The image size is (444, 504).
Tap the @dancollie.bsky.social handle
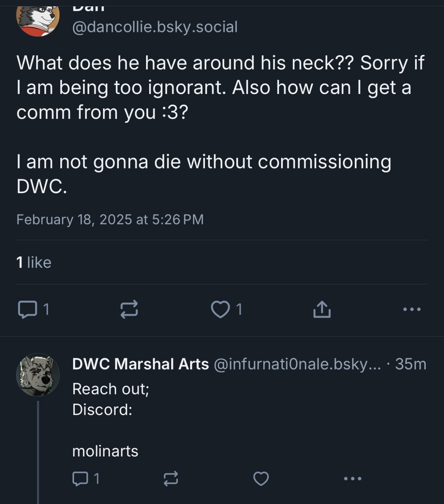(155, 27)
